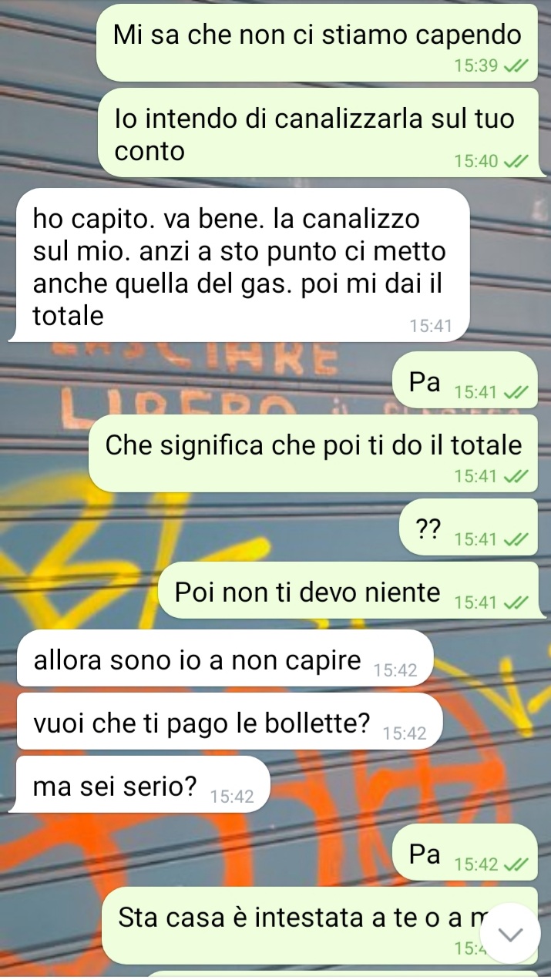Select the 'Che significa che poi ti do il totale' bubble
The image size is (551, 980).
[313, 454]
